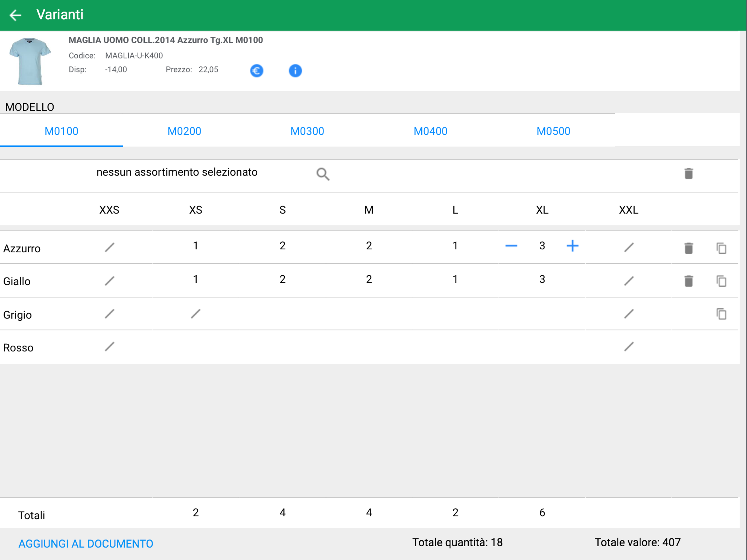Click the 'Totale quantità: 18' label
Screen dimensions: 747x560
pos(457,542)
